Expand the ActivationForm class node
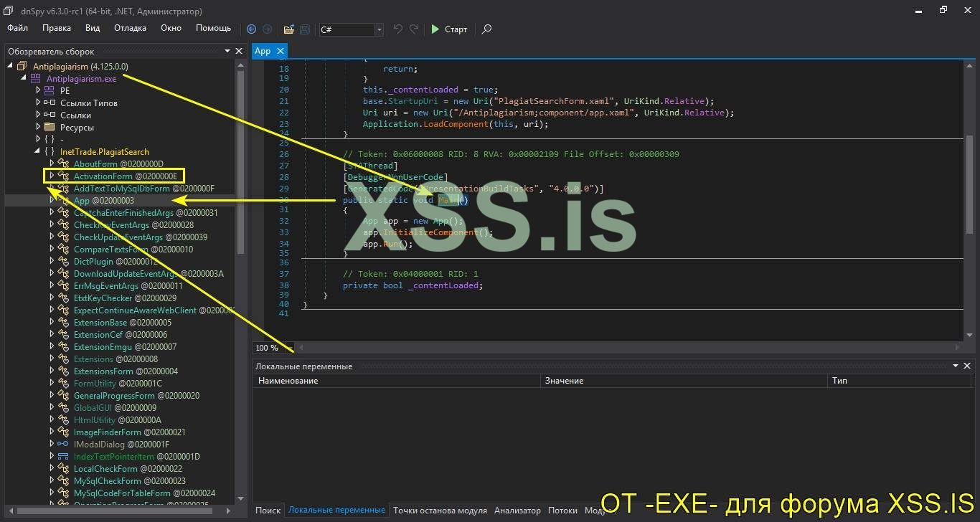This screenshot has width=980, height=522. 52,176
